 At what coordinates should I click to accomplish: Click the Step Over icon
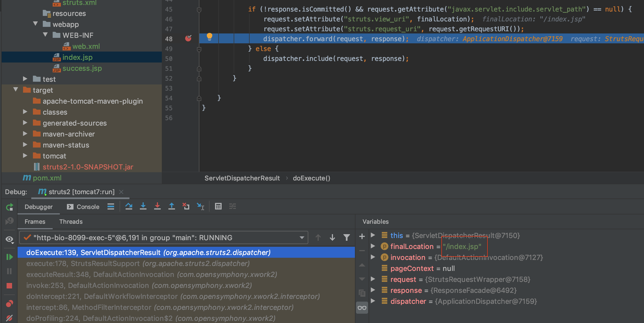(x=129, y=206)
